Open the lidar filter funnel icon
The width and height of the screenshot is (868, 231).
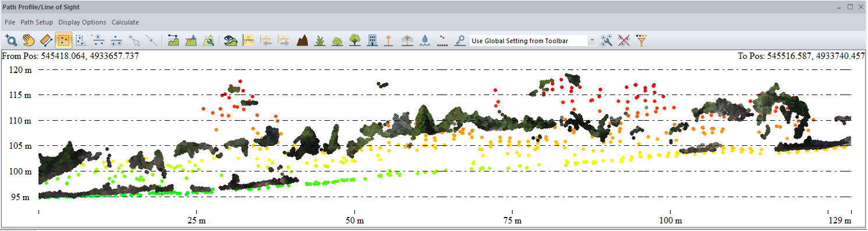641,40
